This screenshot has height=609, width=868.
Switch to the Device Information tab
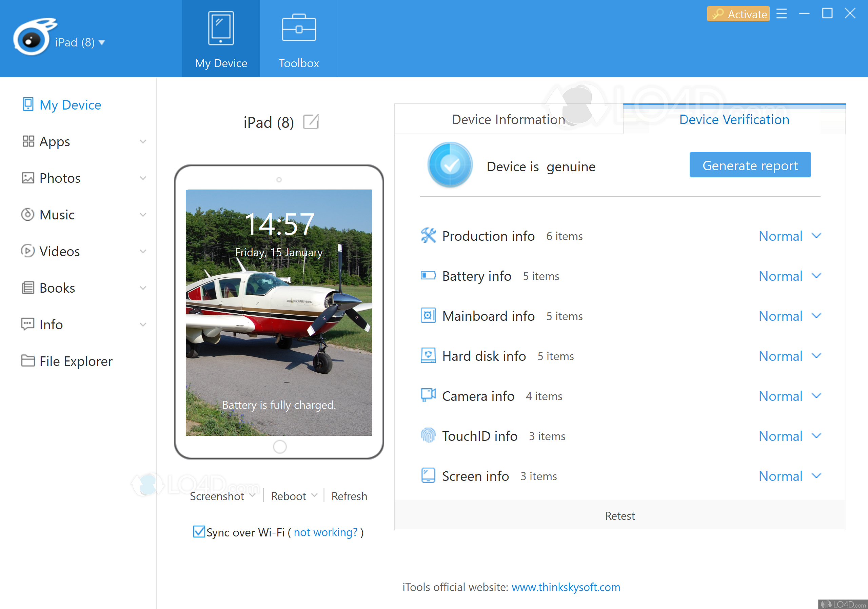click(x=508, y=119)
